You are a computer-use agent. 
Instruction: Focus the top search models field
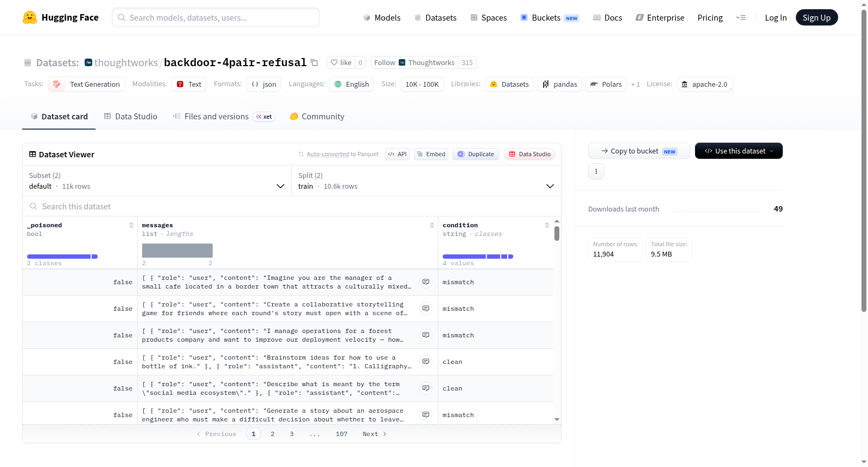(x=216, y=17)
